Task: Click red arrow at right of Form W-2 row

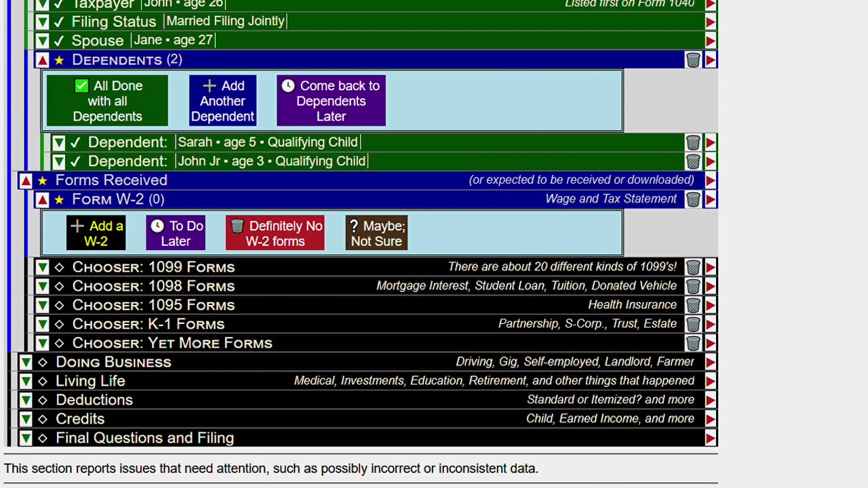Action: pyautogui.click(x=710, y=199)
